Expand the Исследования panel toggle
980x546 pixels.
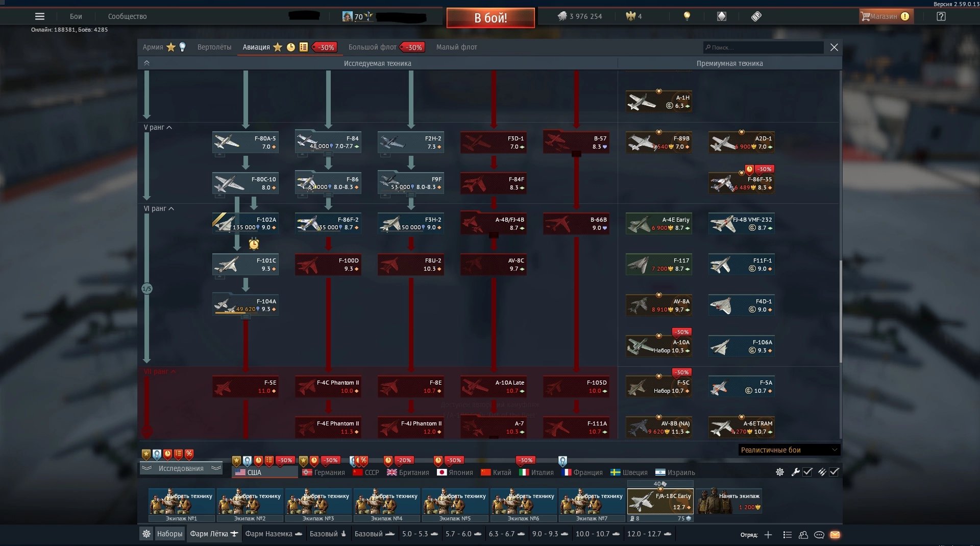point(181,468)
